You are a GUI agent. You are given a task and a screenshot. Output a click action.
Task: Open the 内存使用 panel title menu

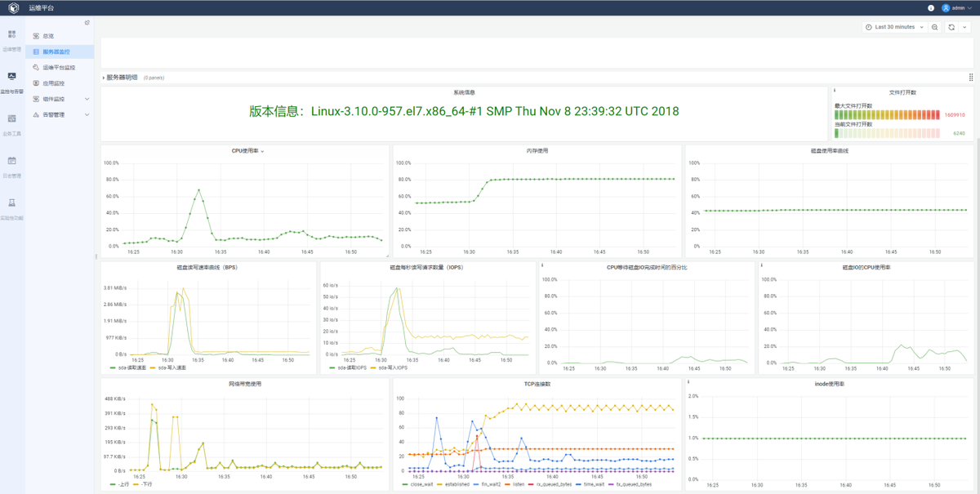[537, 150]
